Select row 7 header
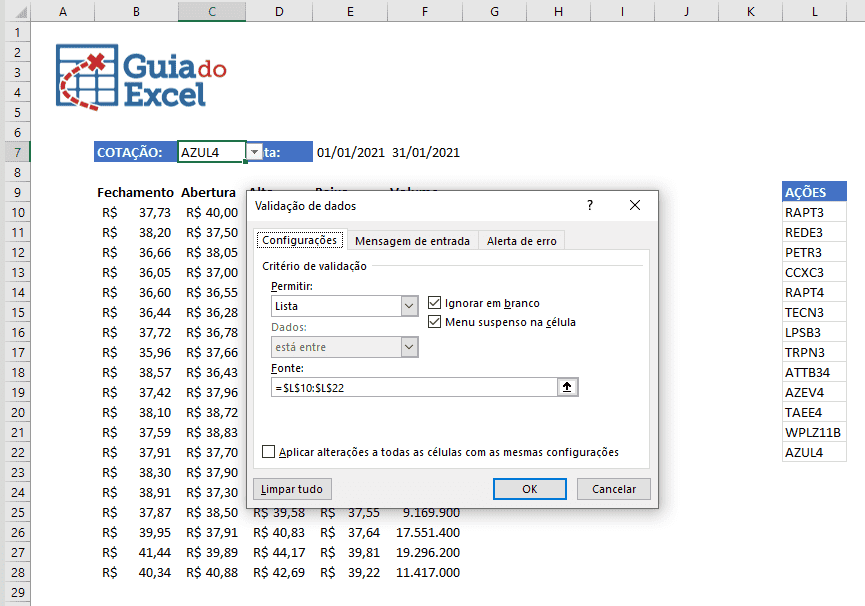This screenshot has height=606, width=865. [16, 152]
